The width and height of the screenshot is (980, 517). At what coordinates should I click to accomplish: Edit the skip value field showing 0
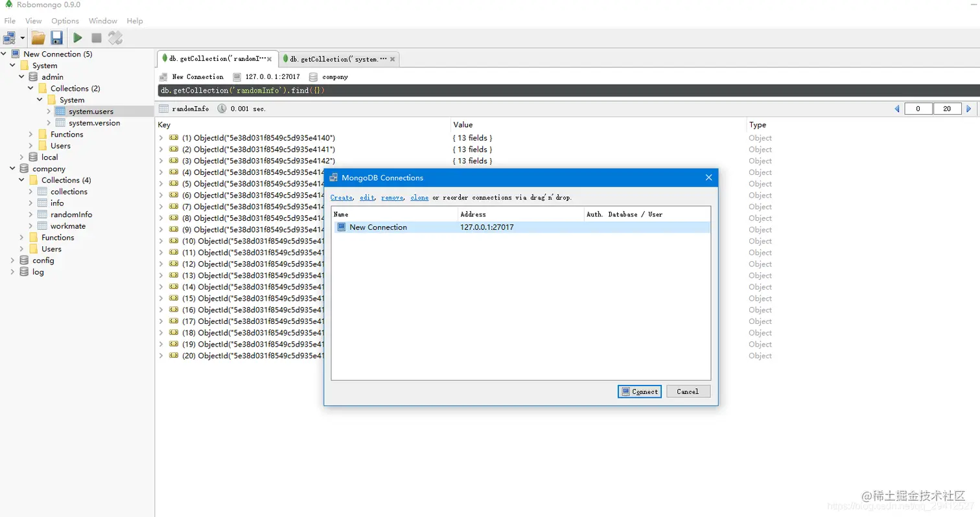coord(919,109)
